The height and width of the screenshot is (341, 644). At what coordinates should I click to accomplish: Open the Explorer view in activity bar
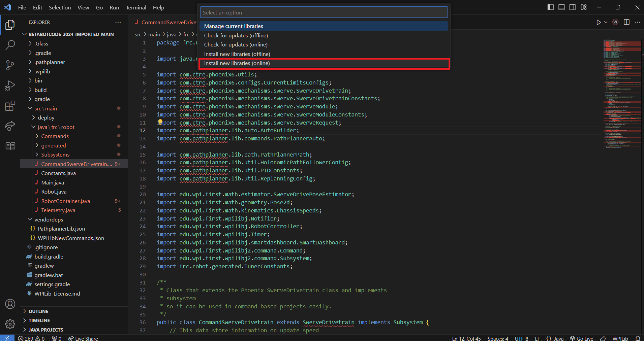coord(10,25)
